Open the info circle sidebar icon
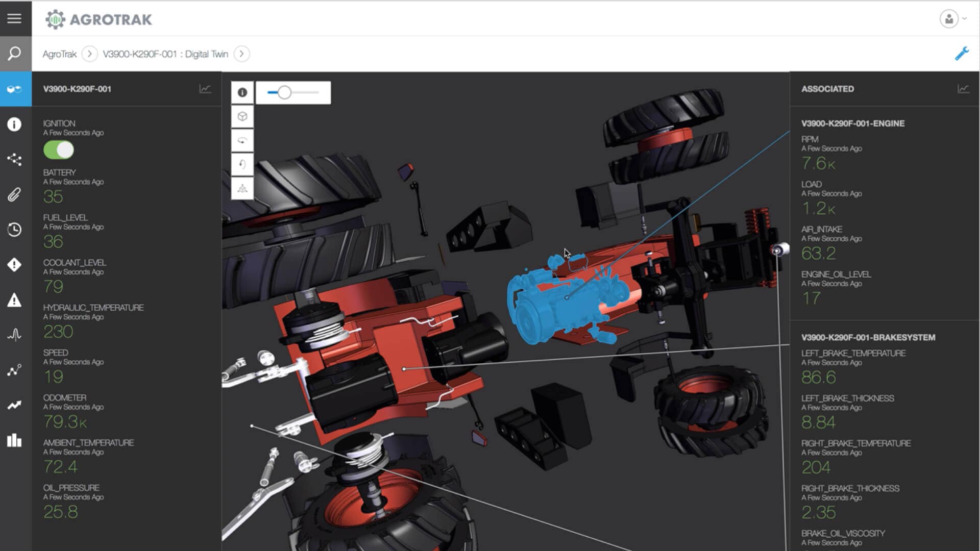 [14, 124]
